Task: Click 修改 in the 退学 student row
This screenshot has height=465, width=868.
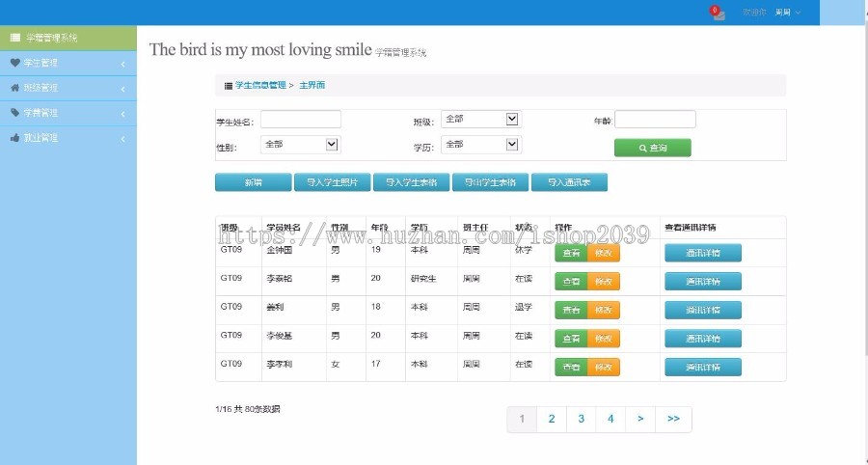Action: [x=604, y=310]
